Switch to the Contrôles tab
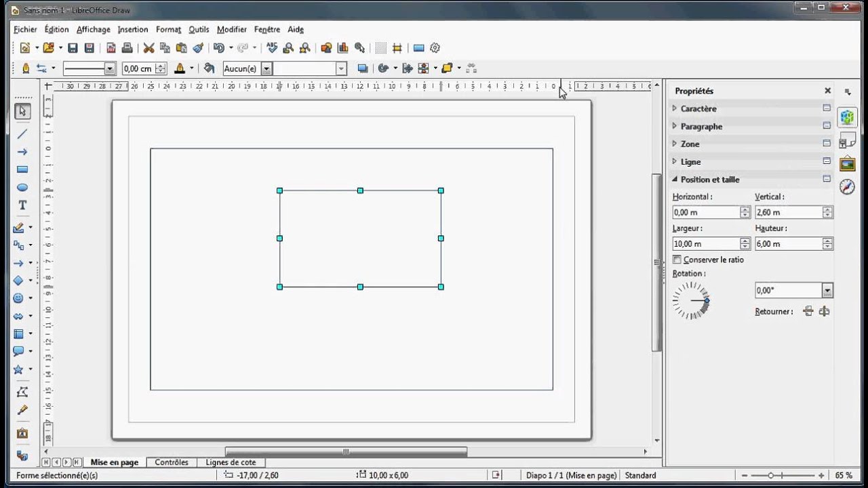The image size is (868, 488). pos(172,462)
